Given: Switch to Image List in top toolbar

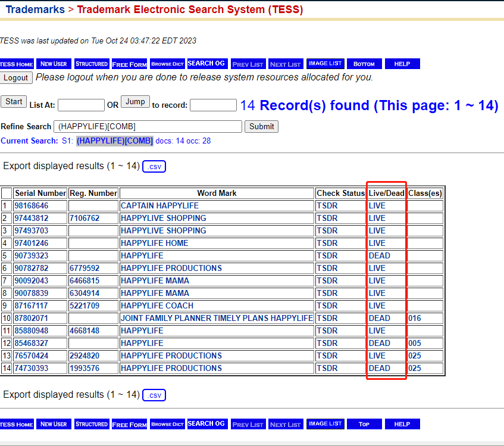Looking at the screenshot, I should (x=325, y=64).
